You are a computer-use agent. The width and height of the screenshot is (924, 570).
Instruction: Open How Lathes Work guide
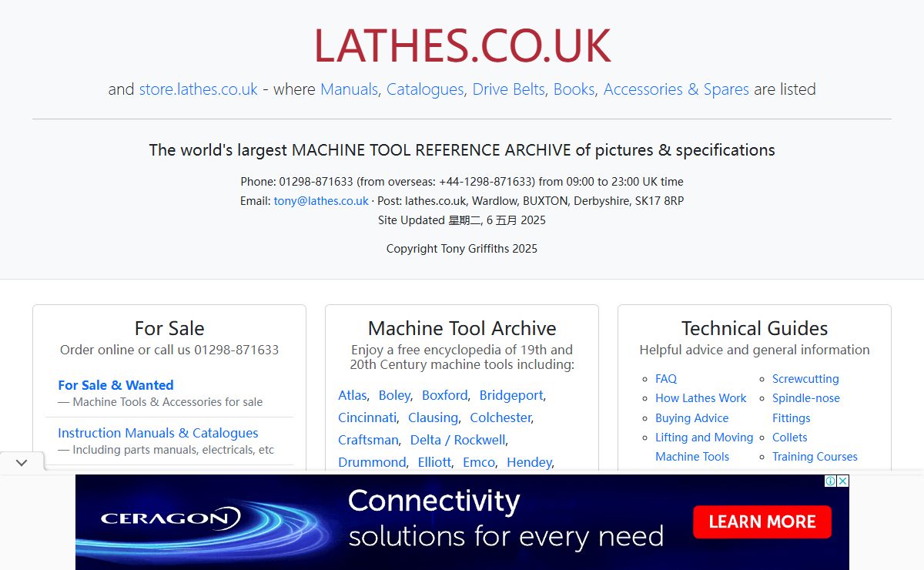(x=701, y=398)
